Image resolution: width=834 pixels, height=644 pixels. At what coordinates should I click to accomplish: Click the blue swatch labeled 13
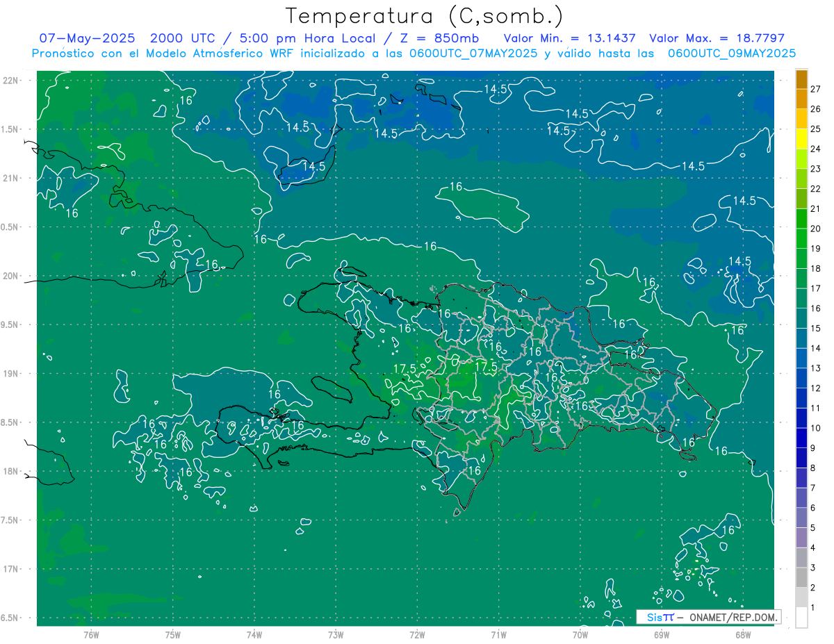point(801,358)
